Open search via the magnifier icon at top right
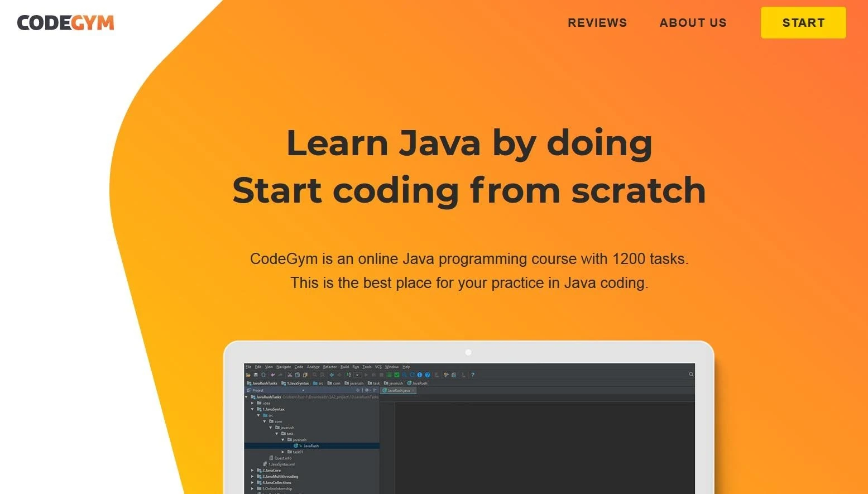The width and height of the screenshot is (868, 494). pos(690,375)
